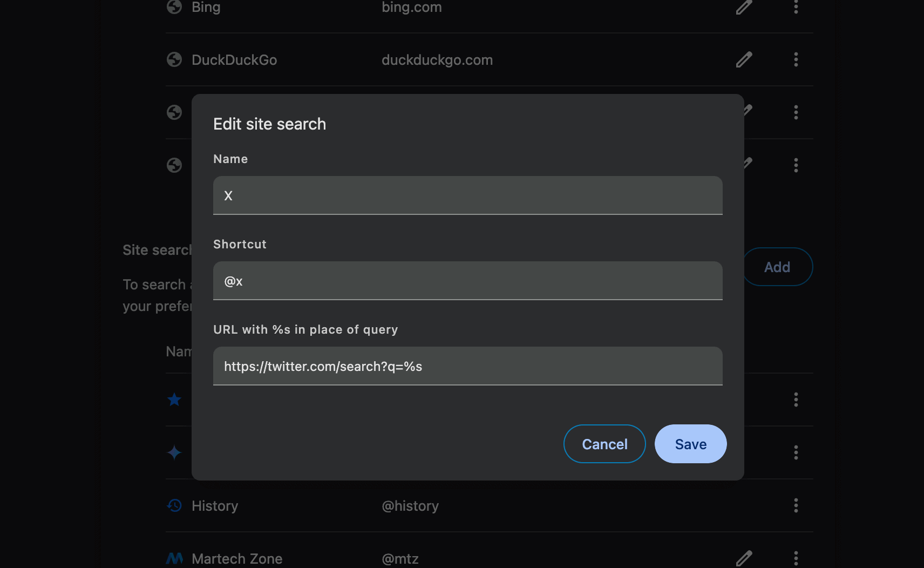Edit the Martech Zone entry via pencil icon
The image size is (924, 568).
[x=744, y=558]
